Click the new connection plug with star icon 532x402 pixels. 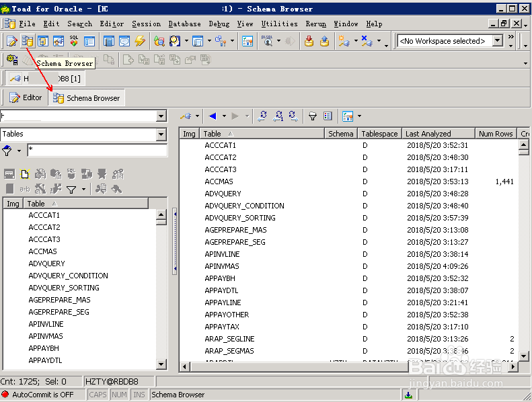click(344, 41)
